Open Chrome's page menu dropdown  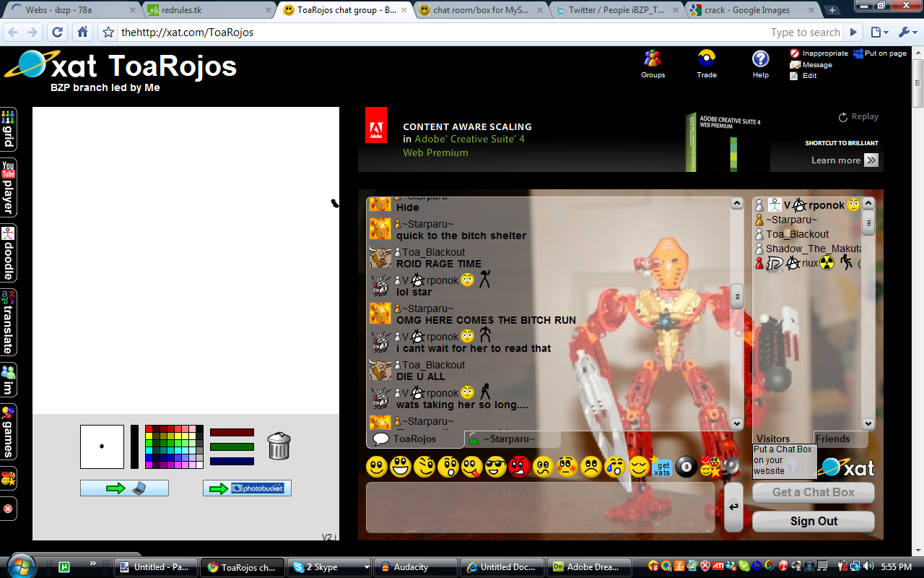click(878, 33)
